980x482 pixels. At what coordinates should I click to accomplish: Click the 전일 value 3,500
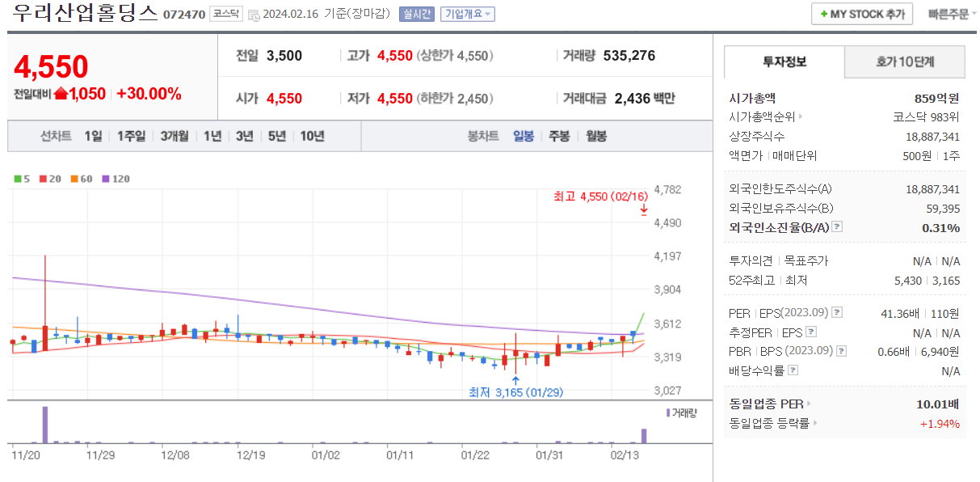click(x=284, y=56)
